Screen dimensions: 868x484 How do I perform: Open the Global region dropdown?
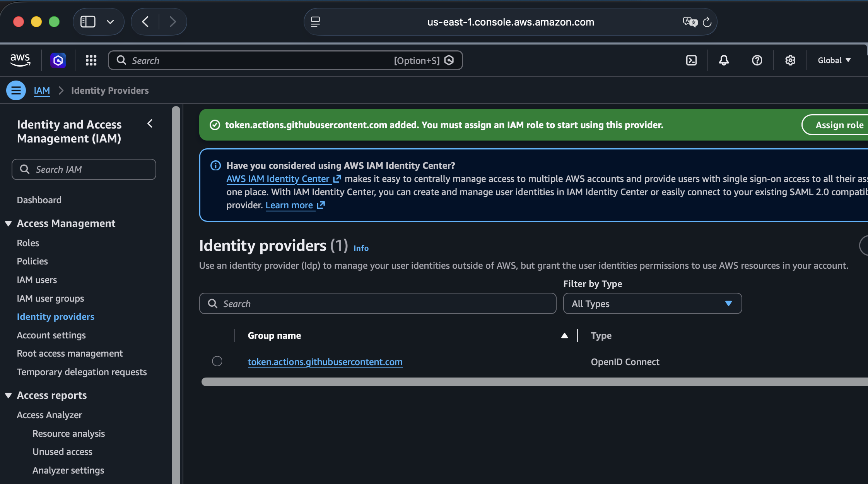(834, 60)
